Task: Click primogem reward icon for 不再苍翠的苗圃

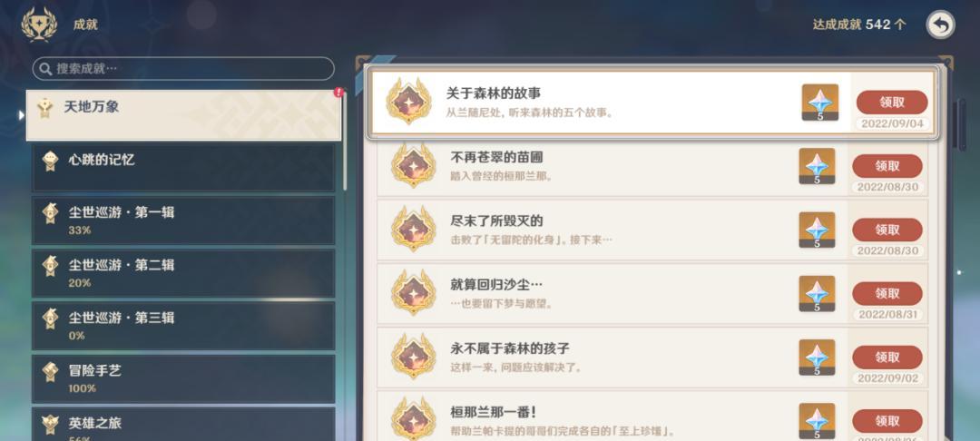Action: pyautogui.click(x=817, y=166)
